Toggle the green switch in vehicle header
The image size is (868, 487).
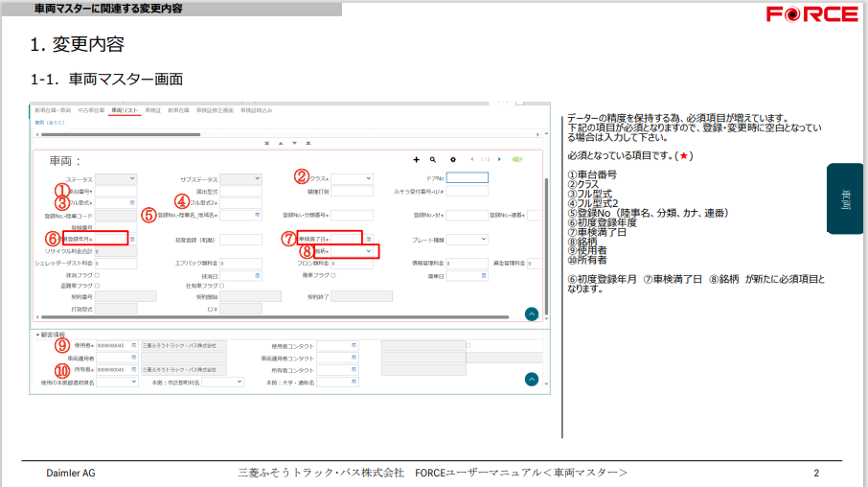pyautogui.click(x=517, y=159)
